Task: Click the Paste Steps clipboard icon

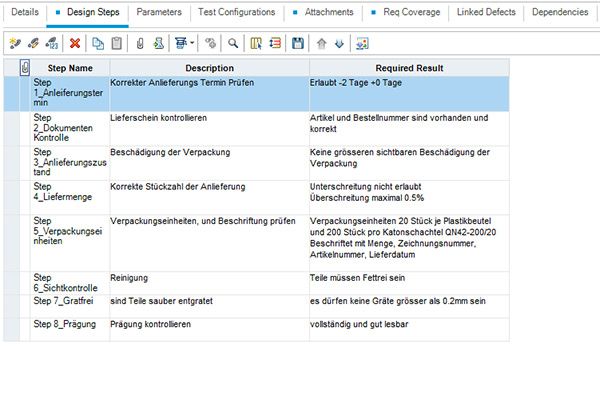Action: click(x=117, y=43)
